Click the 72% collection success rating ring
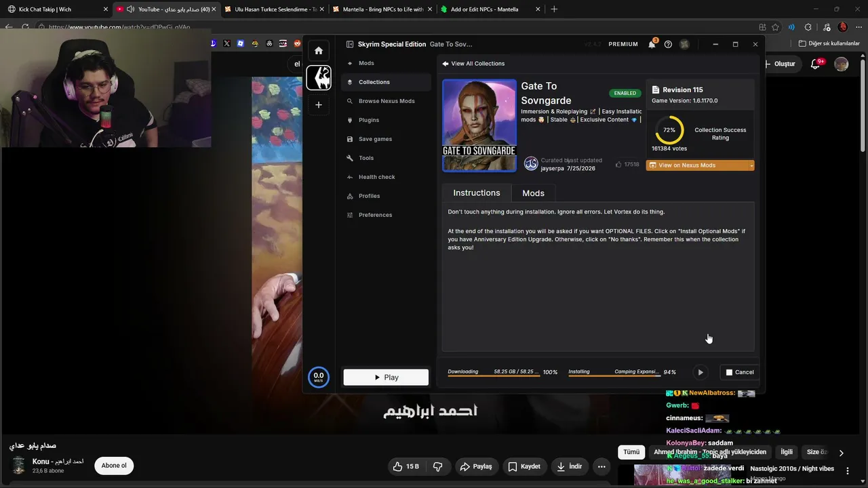This screenshot has width=868, height=488. point(669,129)
